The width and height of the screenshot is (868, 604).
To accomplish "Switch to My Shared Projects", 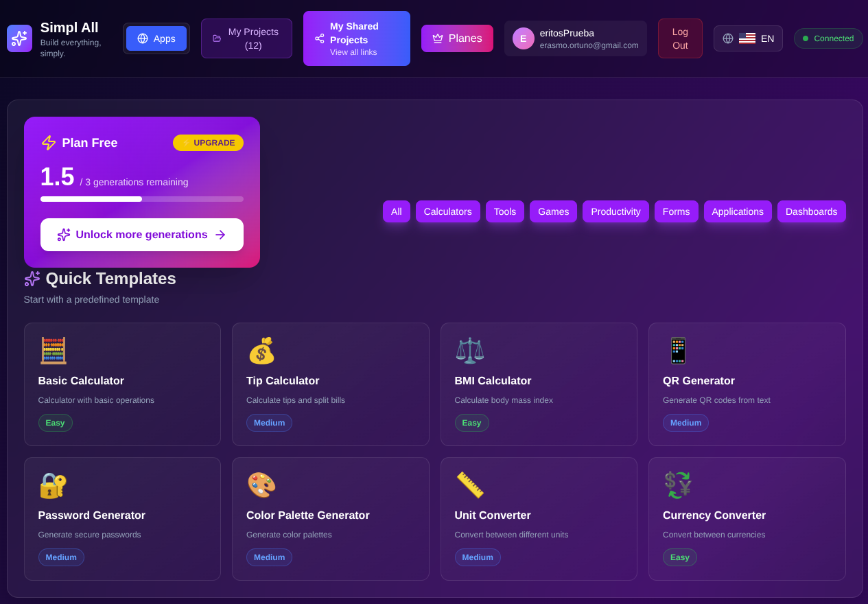I will pyautogui.click(x=356, y=38).
